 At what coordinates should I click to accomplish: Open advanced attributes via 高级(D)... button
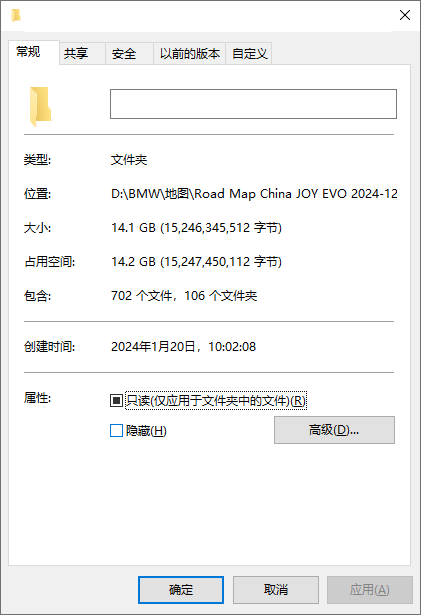tap(334, 430)
